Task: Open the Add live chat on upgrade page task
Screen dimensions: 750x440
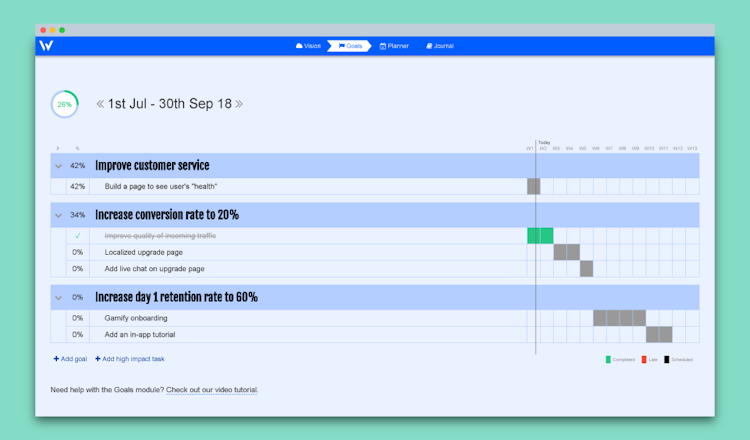Action: point(154,269)
